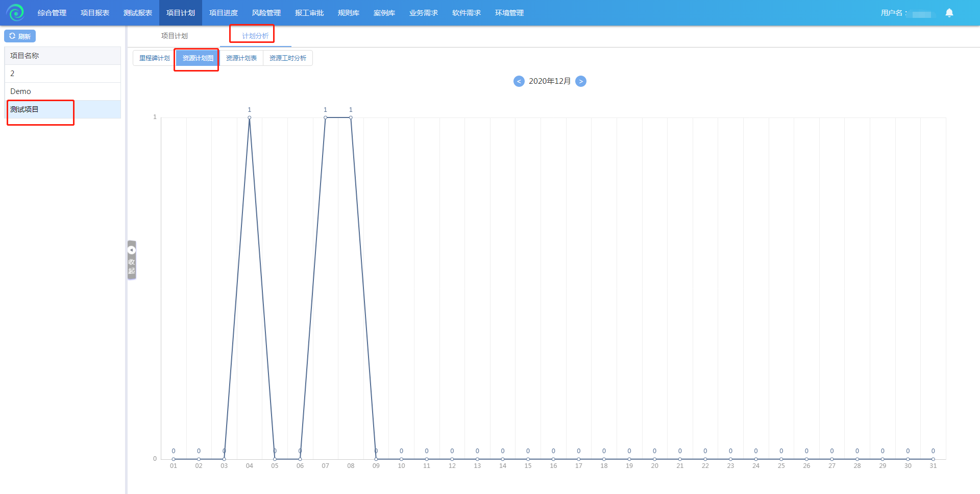
Task: Open the notification bell
Action: tap(949, 13)
